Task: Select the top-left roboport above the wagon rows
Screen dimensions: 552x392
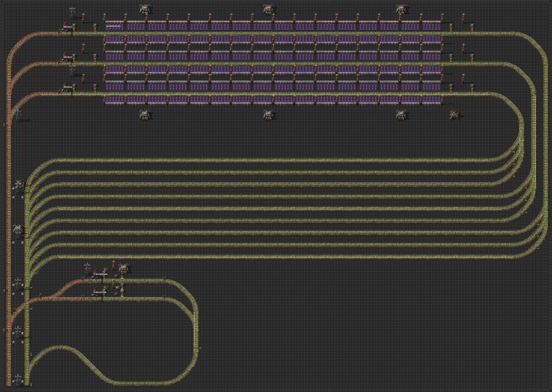Action: (144, 9)
